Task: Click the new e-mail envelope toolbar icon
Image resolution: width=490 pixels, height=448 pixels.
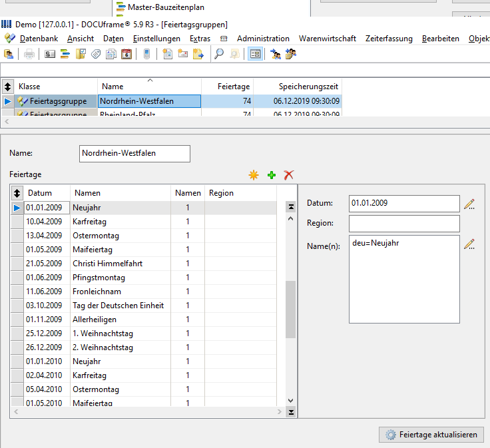Action: point(183,54)
